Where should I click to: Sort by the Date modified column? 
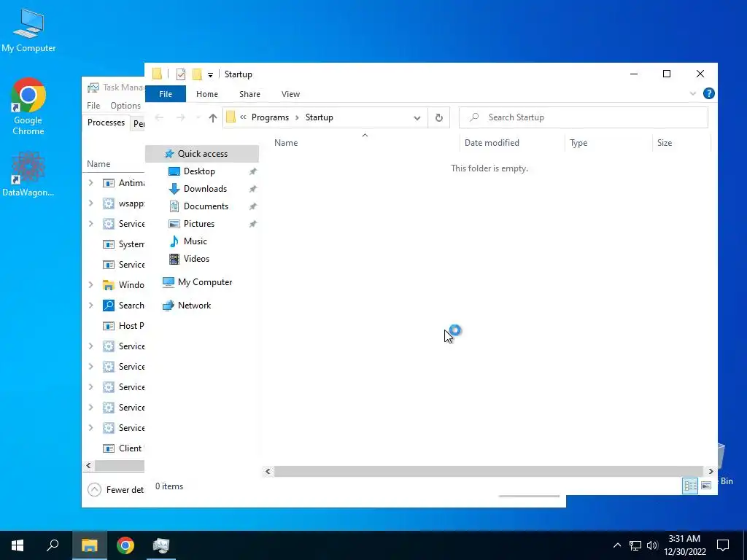(492, 143)
